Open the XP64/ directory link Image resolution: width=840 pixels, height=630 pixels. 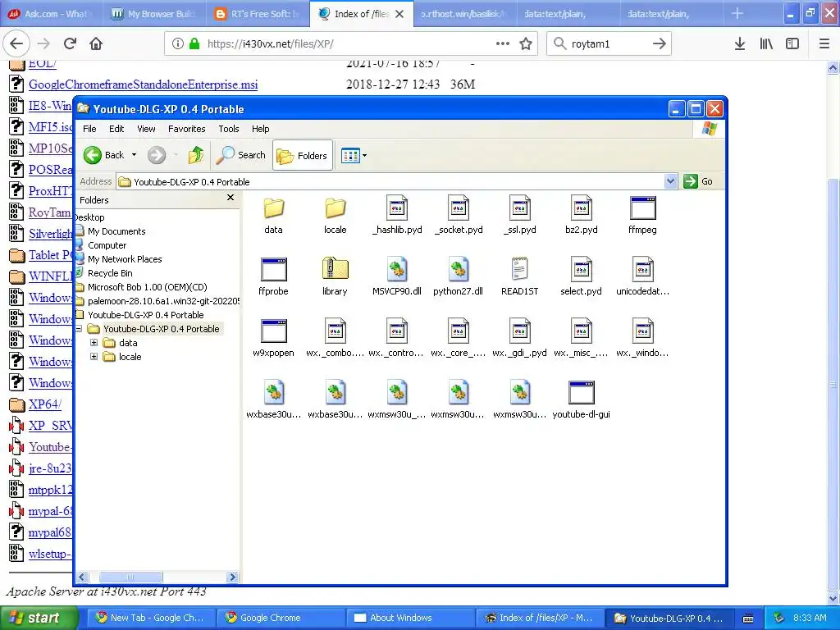tap(45, 404)
